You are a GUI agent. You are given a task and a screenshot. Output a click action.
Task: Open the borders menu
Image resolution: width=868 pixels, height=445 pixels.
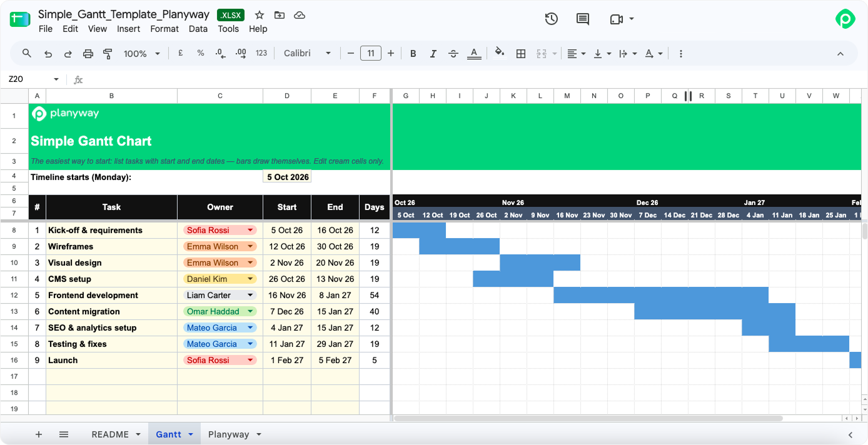[521, 54]
